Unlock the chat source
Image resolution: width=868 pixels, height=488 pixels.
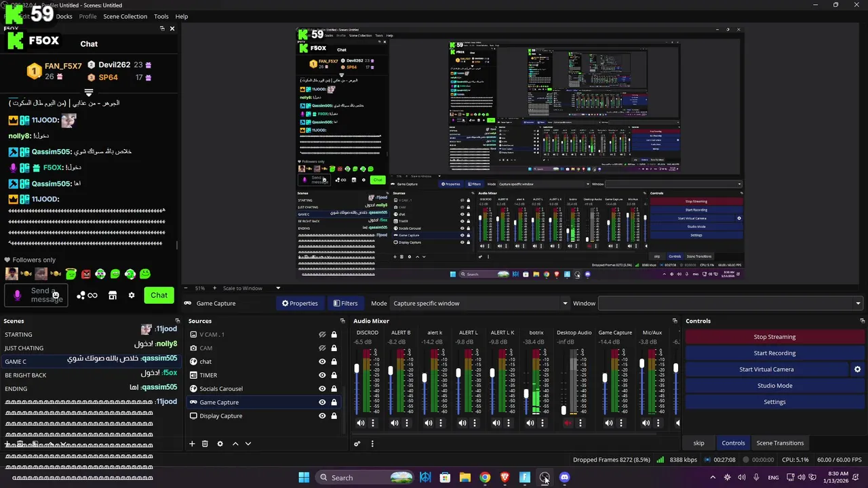(334, 361)
